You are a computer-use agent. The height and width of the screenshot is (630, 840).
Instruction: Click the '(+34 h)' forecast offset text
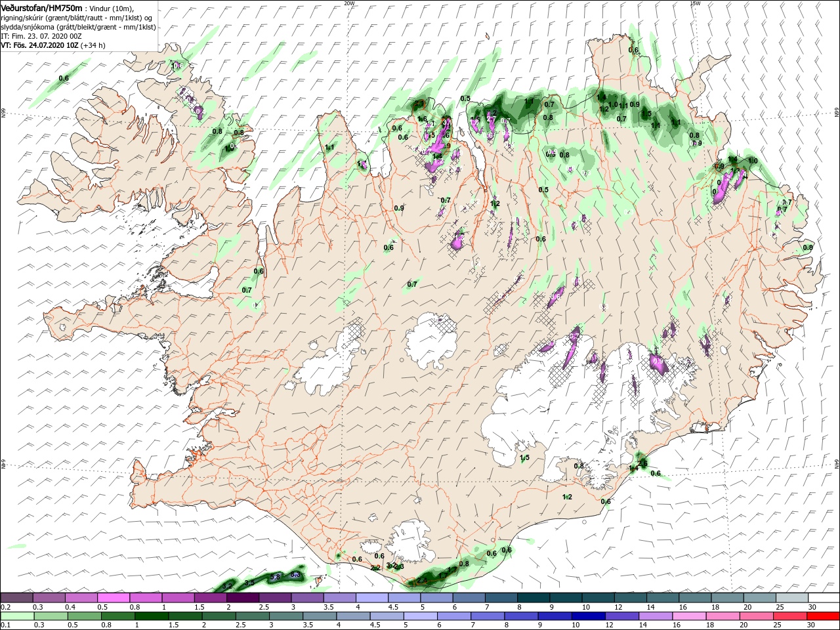[x=94, y=45]
